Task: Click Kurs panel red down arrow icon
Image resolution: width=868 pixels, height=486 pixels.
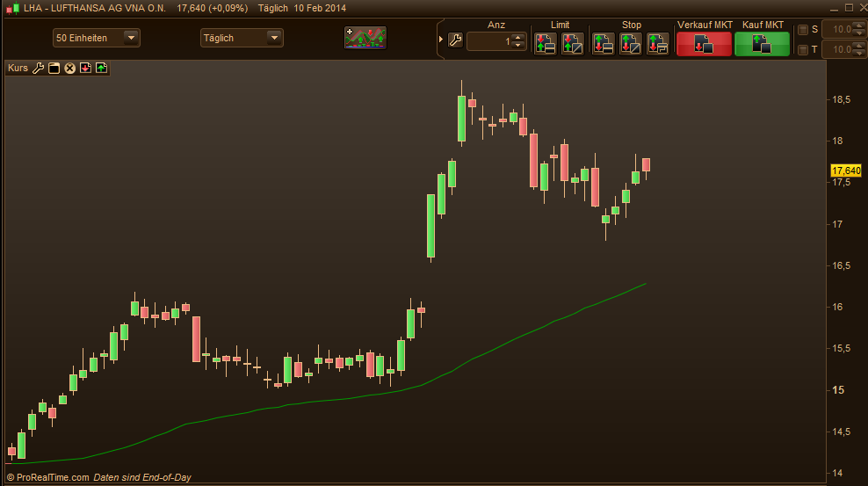Action: point(85,68)
